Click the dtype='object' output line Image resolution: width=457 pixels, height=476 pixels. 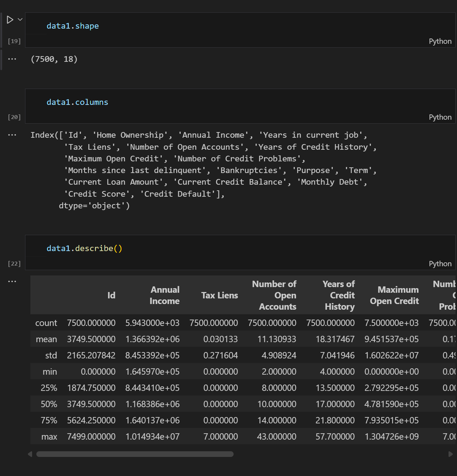(94, 206)
